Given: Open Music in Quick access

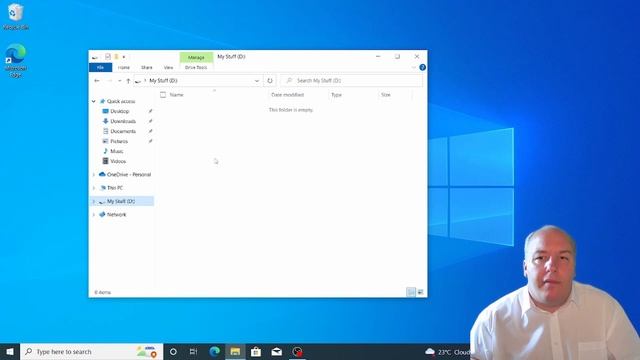Looking at the screenshot, I should (116, 151).
